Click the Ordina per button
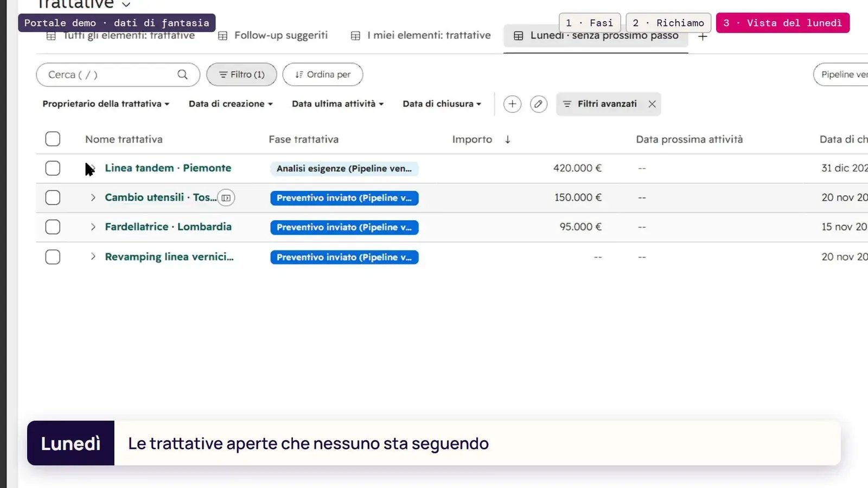This screenshot has width=868, height=488. [x=323, y=75]
